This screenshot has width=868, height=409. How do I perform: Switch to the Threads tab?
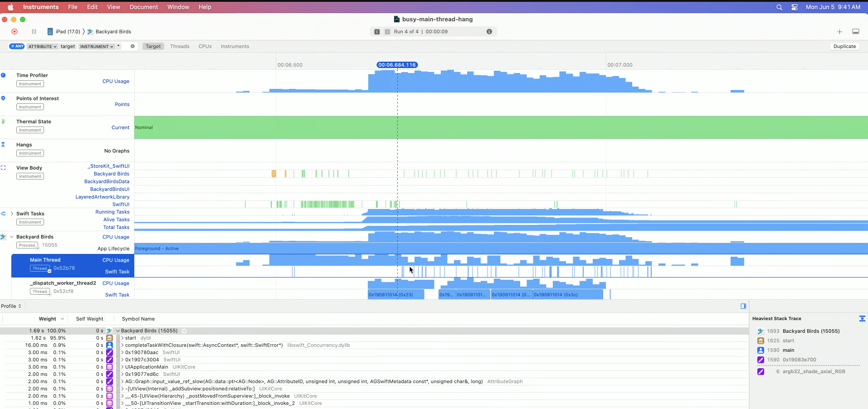tap(180, 46)
